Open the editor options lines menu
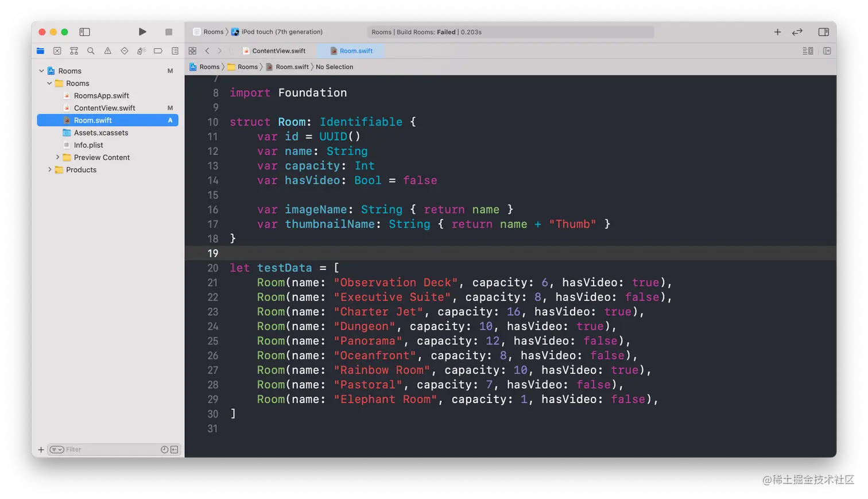868x499 pixels. point(808,51)
